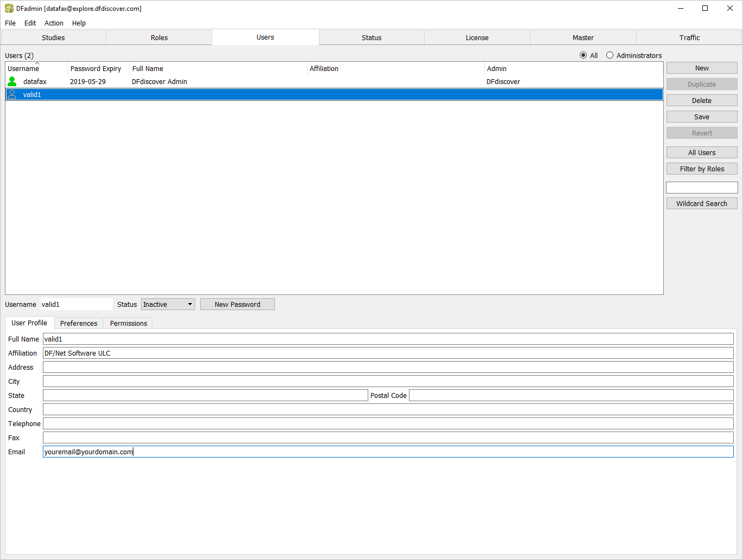Click the inactive valid1 user icon
Image resolution: width=743 pixels, height=560 pixels.
click(x=12, y=94)
